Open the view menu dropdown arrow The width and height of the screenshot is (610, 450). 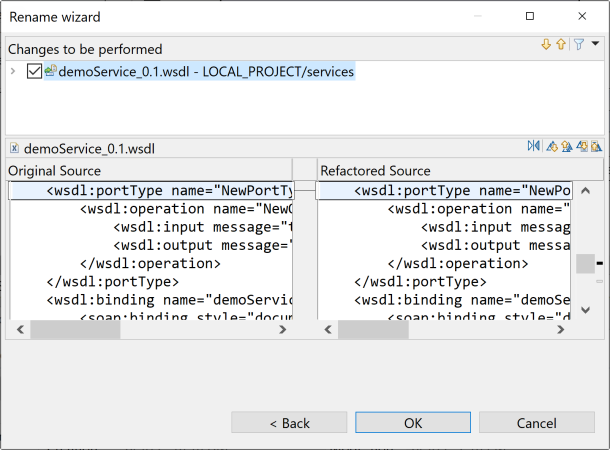[x=595, y=44]
